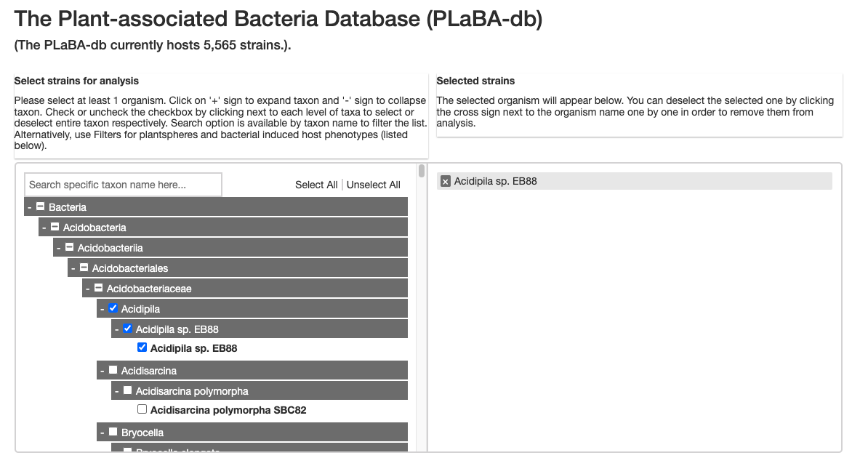868x466 pixels.
Task: Toggle the Bacteria indeterminate checkbox
Action: (x=41, y=207)
